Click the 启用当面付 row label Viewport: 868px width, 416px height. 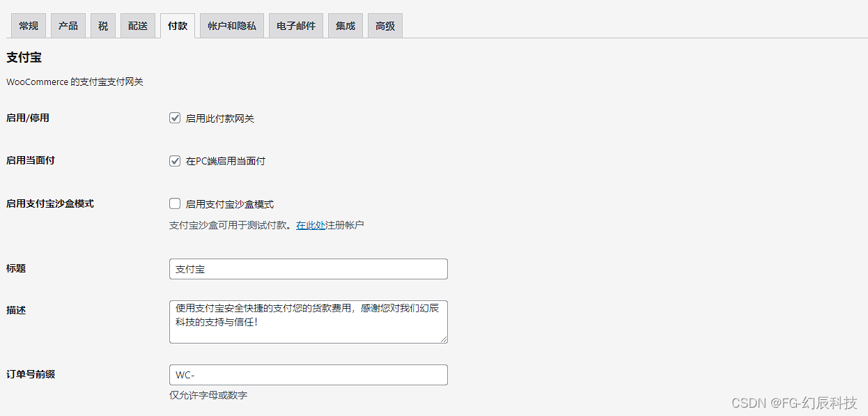point(31,160)
